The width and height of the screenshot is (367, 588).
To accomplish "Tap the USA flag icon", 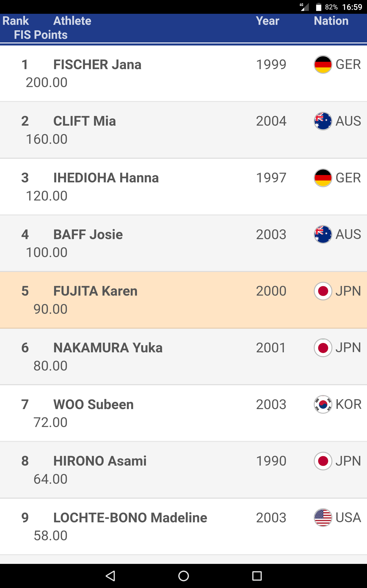I will [x=323, y=517].
